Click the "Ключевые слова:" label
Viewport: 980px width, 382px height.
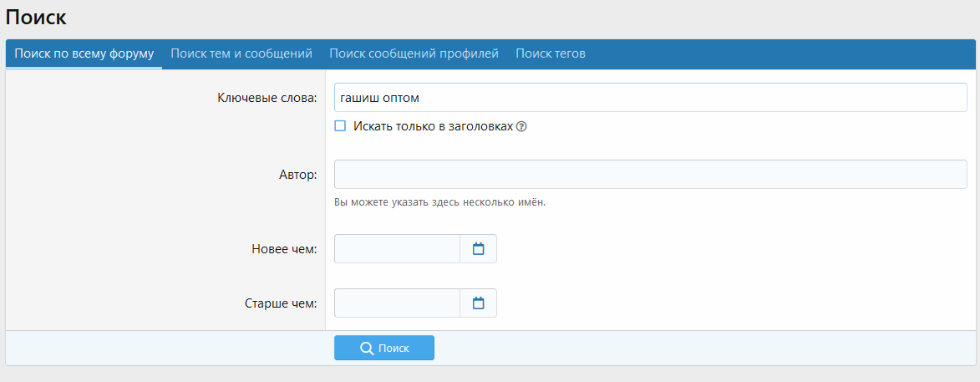[267, 98]
